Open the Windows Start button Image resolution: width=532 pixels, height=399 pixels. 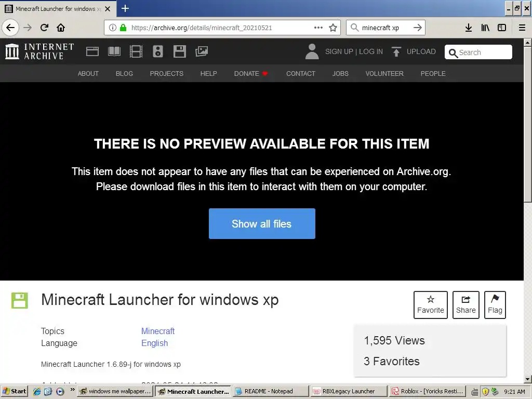[x=14, y=391]
